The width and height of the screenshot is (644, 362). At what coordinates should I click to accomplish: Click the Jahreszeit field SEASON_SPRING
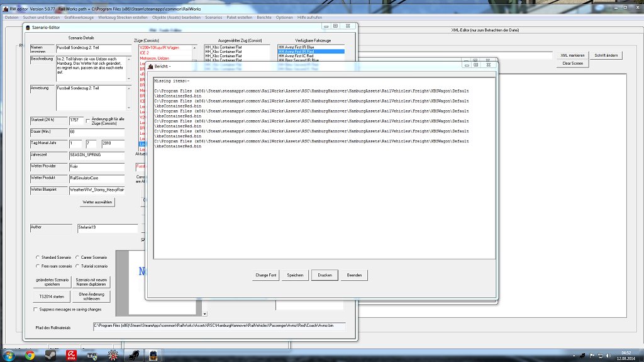[96, 155]
